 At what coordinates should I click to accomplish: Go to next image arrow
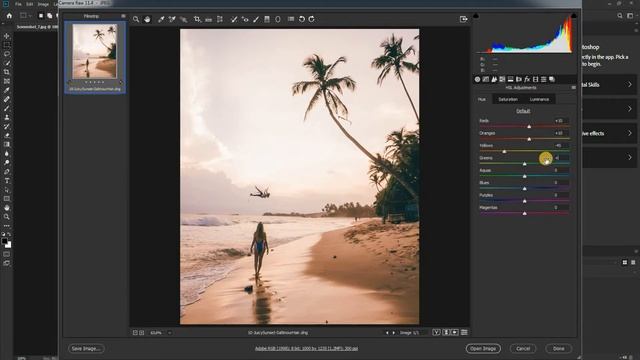pyautogui.click(x=394, y=333)
